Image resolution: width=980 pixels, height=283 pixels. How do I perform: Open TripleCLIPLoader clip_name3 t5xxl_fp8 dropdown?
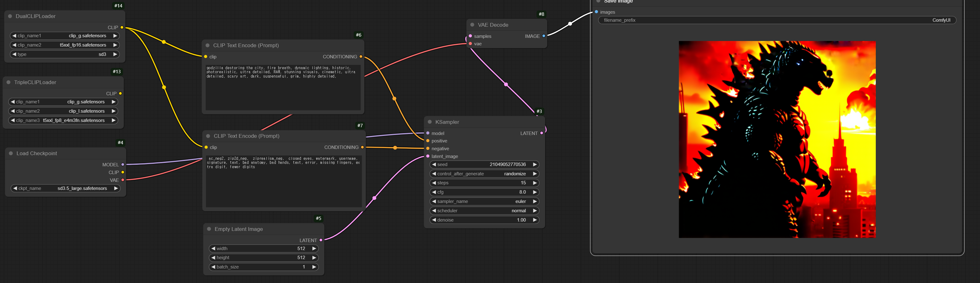click(63, 120)
